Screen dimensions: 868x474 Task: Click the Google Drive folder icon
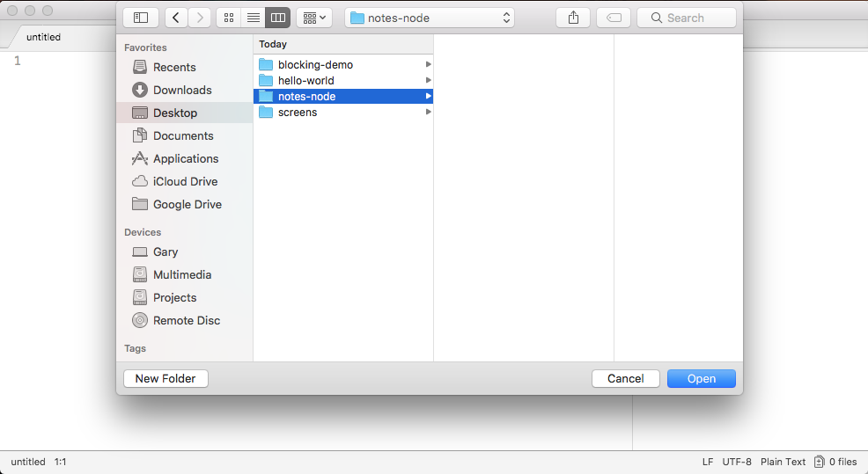pyautogui.click(x=140, y=204)
